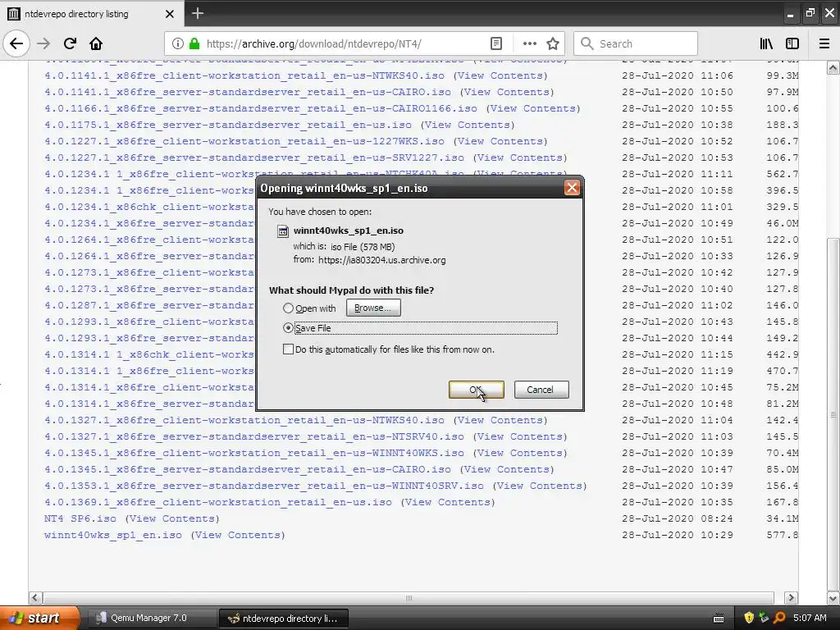Confirm download with OK button
Viewport: 840px width, 630px height.
(x=476, y=390)
